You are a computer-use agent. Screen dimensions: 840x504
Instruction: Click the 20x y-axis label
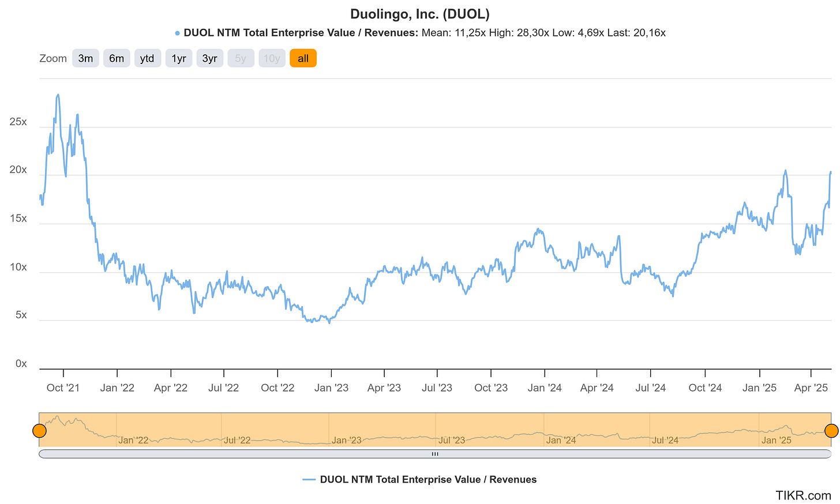(18, 170)
